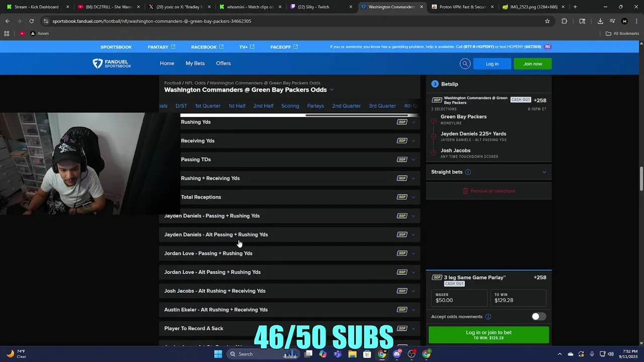This screenshot has width=644, height=362.
Task: Open Microsoft Teams from the taskbar
Action: click(338, 354)
